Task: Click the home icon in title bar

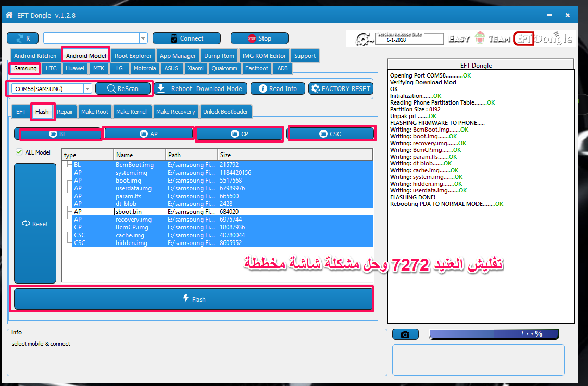Action: pyautogui.click(x=9, y=15)
